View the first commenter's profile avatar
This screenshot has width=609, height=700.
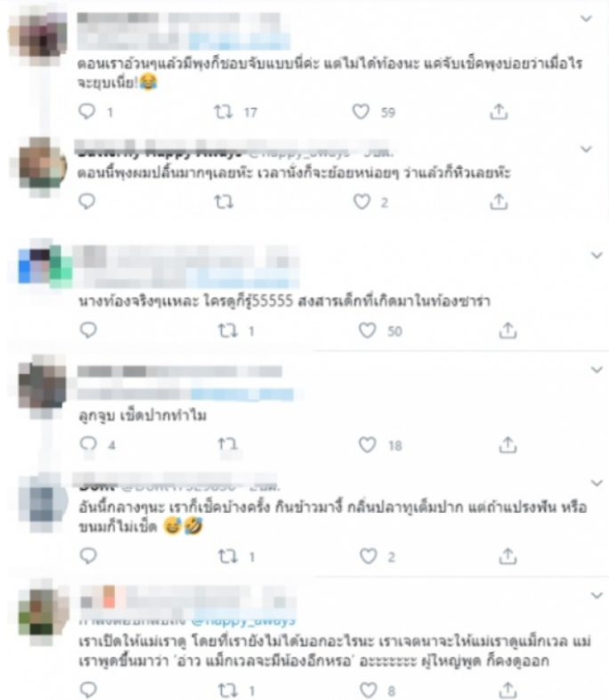[38, 38]
